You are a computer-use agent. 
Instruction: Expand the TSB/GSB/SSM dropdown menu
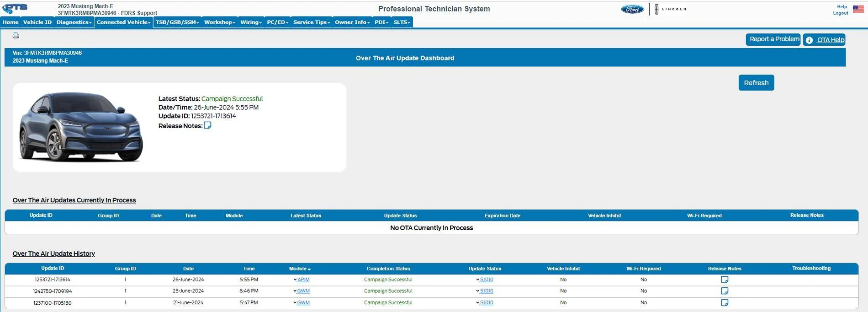(177, 22)
